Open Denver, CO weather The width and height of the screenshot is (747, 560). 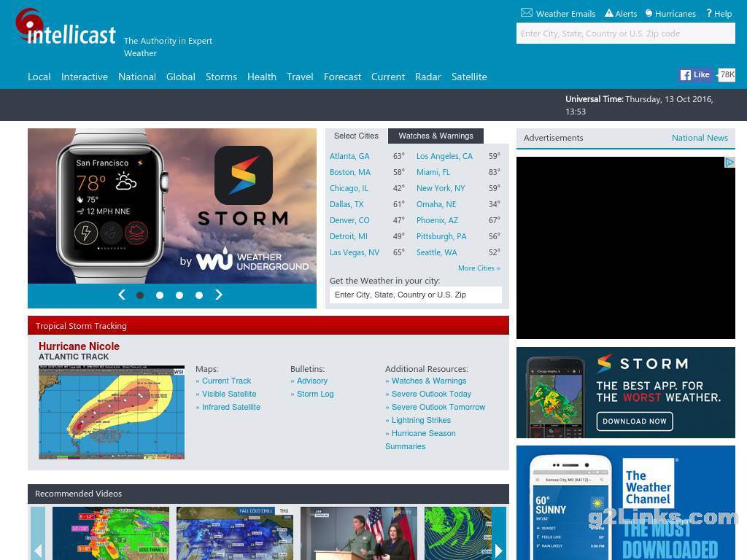tap(349, 220)
